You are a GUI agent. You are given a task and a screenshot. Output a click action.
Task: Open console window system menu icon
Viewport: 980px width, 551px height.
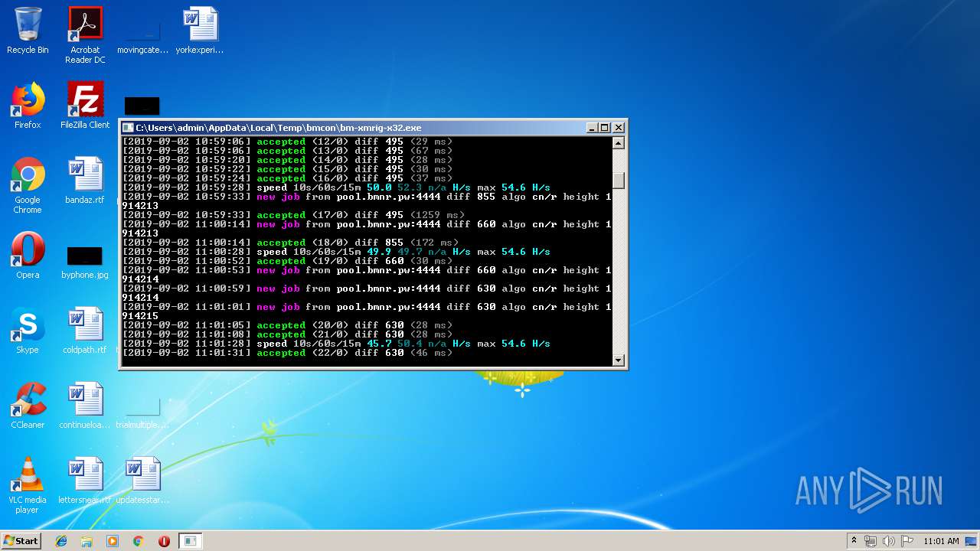pyautogui.click(x=129, y=128)
